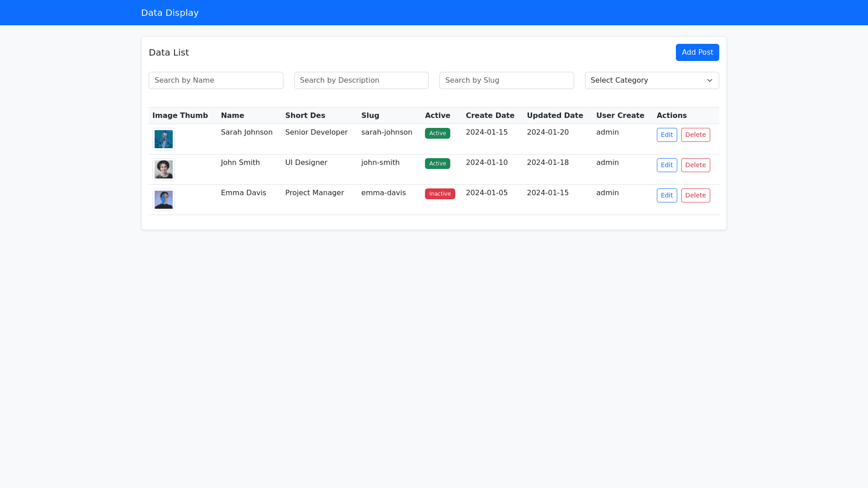The width and height of the screenshot is (868, 488).
Task: Click the Create Date column header
Action: [x=490, y=116]
